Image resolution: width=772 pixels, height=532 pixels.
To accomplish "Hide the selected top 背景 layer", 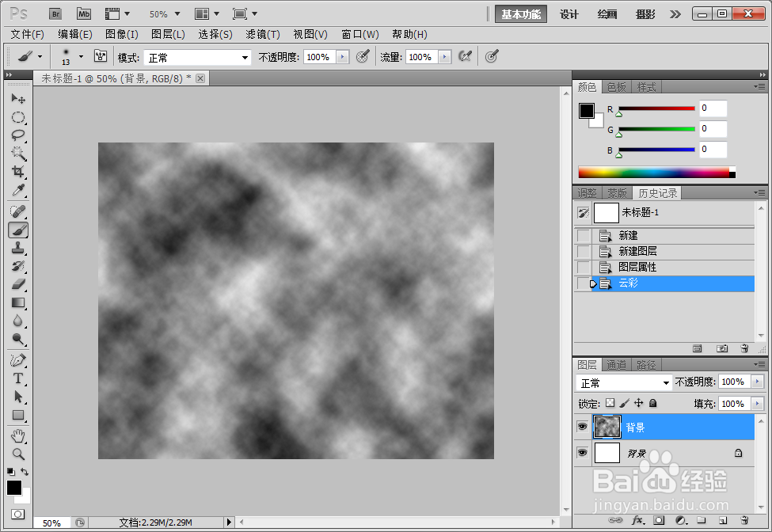I will (x=583, y=427).
